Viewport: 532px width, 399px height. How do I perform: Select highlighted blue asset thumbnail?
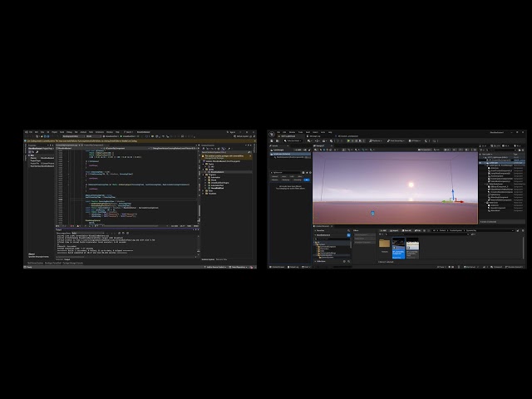click(x=398, y=248)
